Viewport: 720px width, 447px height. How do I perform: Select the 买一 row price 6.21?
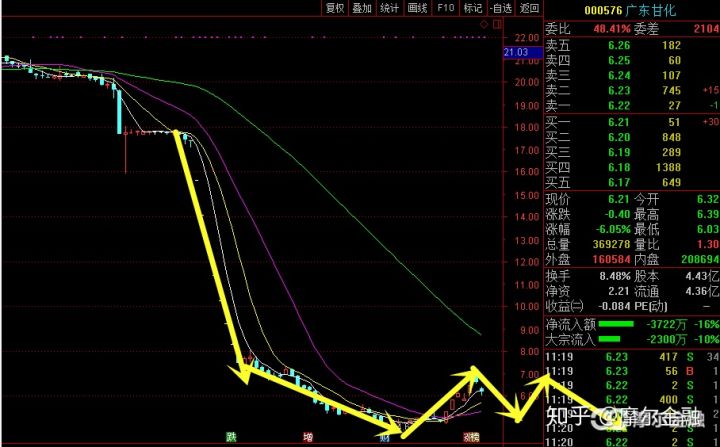point(619,122)
